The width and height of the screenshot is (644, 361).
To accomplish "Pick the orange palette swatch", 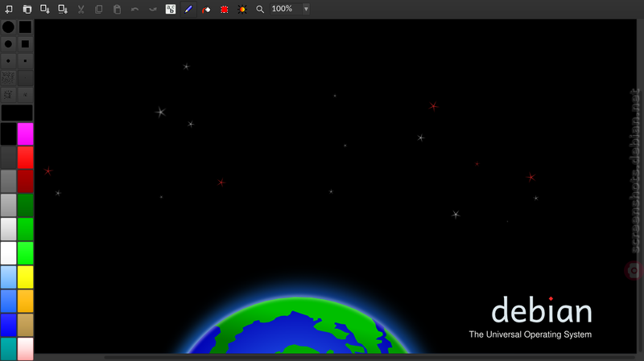I will point(26,301).
